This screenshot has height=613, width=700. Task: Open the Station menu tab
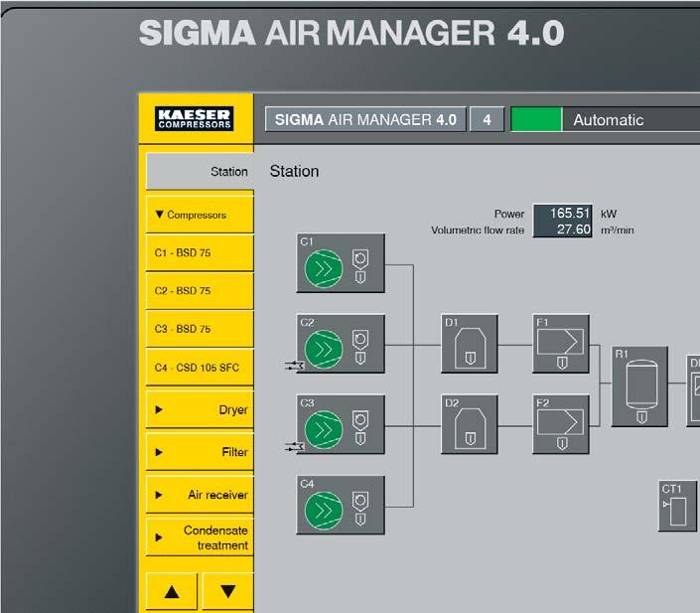200,171
